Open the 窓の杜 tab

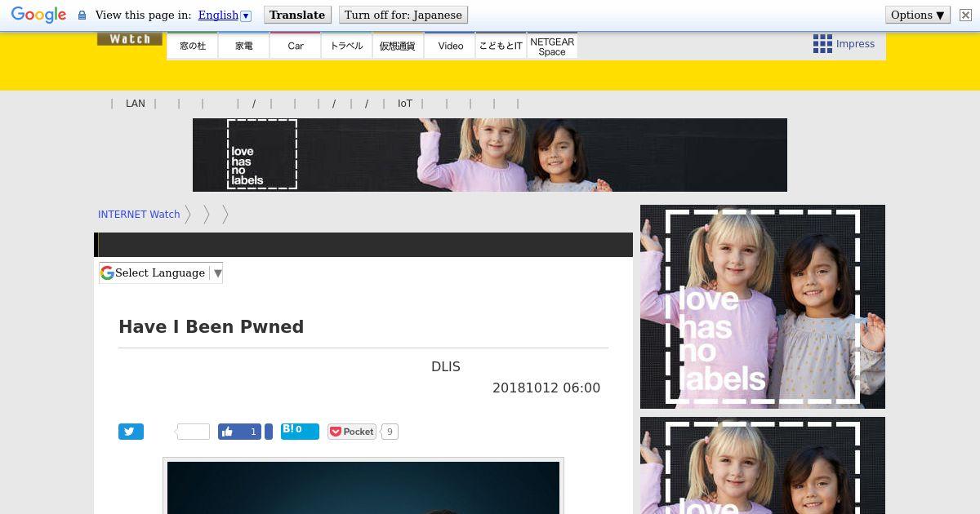point(193,46)
